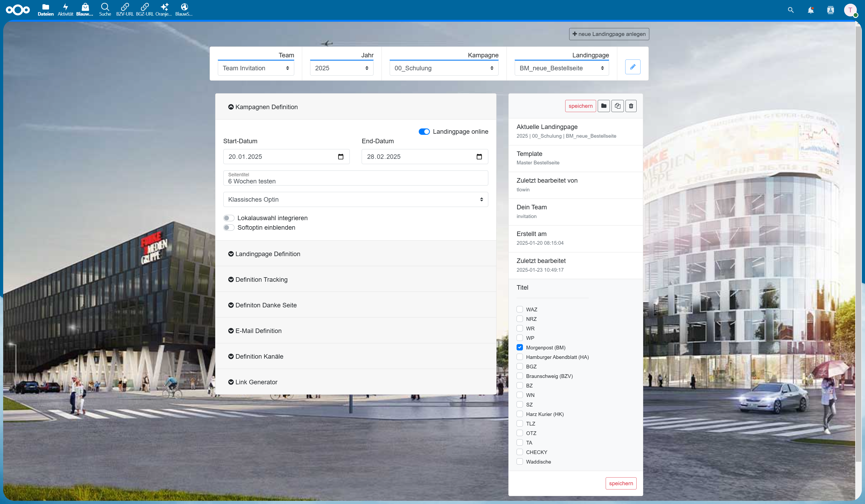Image resolution: width=865 pixels, height=504 pixels.
Task: Open the user avatar menu
Action: pyautogui.click(x=850, y=10)
